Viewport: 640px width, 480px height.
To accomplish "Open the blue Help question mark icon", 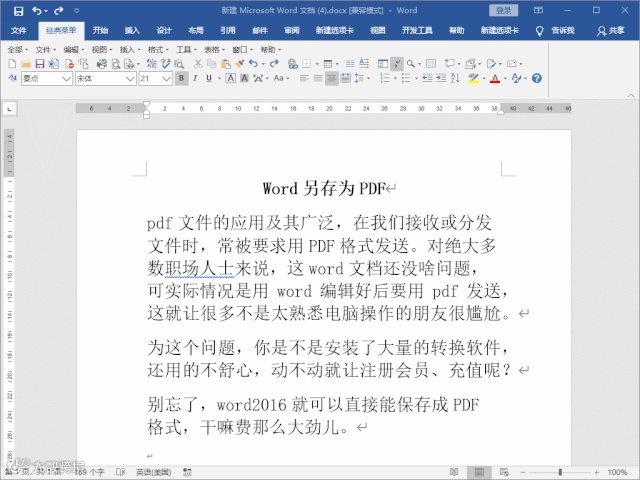I will point(537,78).
